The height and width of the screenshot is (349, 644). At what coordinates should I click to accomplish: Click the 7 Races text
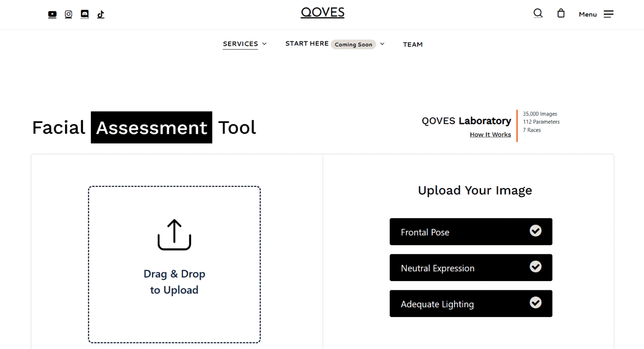click(x=532, y=130)
